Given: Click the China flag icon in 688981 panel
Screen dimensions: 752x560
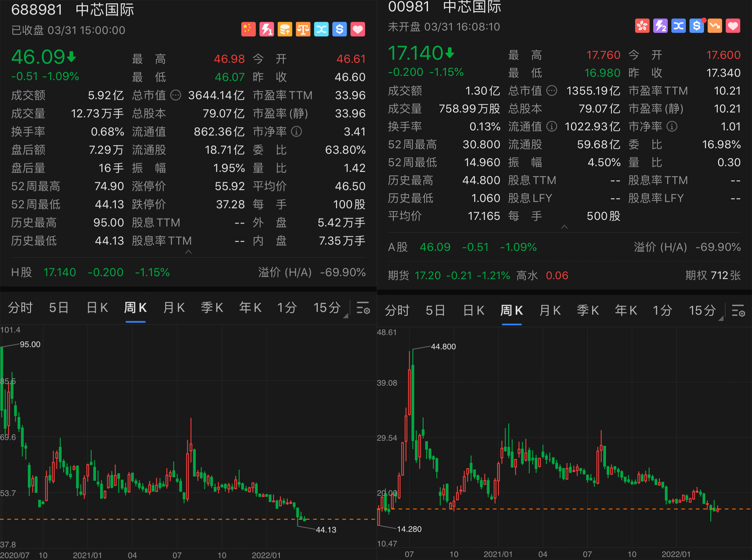Looking at the screenshot, I should [x=248, y=29].
